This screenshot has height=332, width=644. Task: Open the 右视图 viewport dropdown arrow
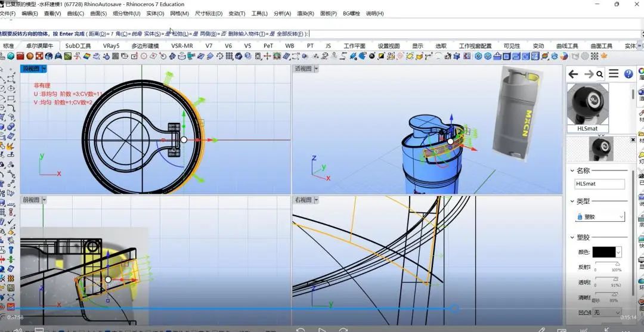(316, 200)
